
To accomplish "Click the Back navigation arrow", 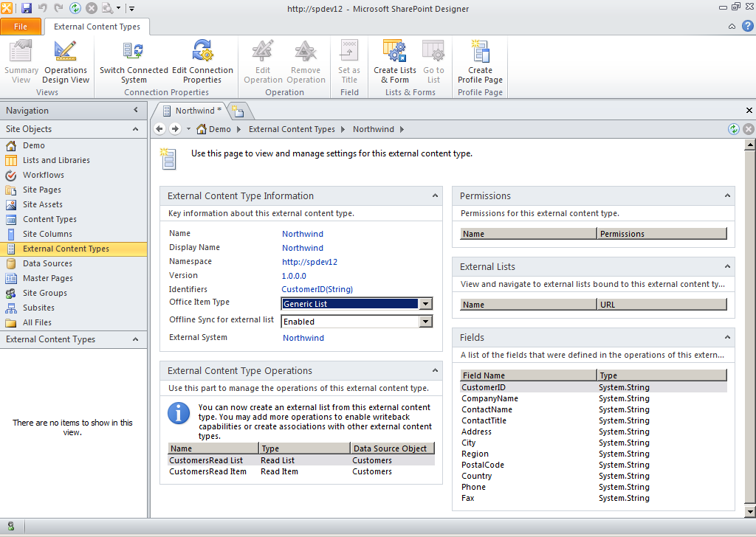I will pos(159,129).
